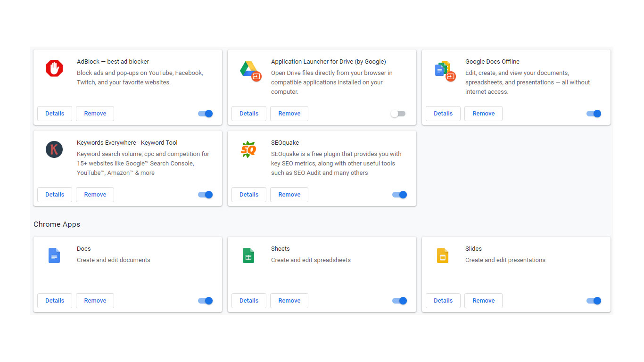Open Details for Slides app

(443, 301)
